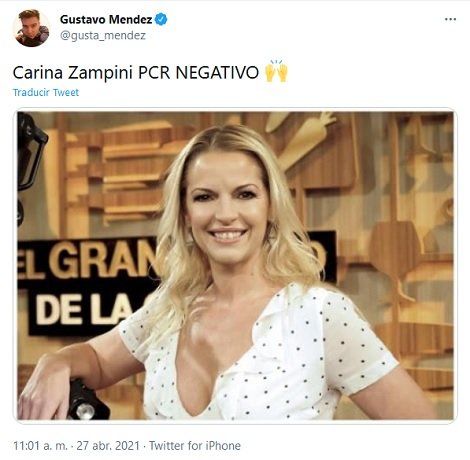Click the DE LA lettering in the photo
Screen dimensions: 470x460
coord(85,311)
